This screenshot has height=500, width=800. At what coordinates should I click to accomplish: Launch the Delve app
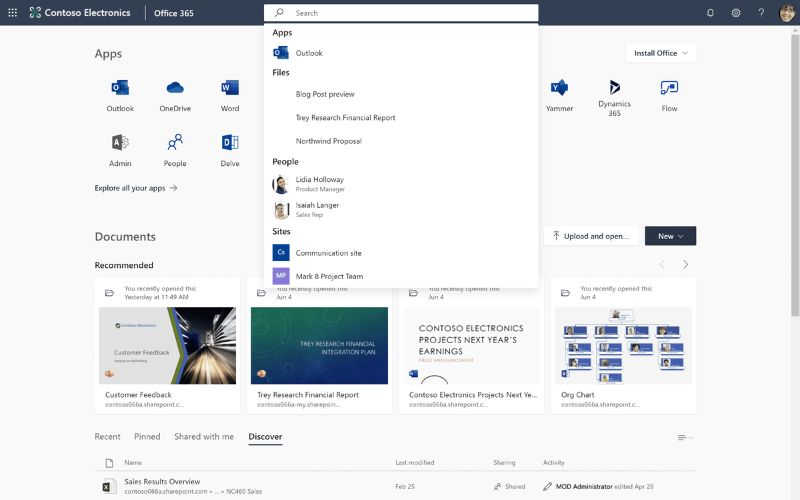pyautogui.click(x=230, y=150)
